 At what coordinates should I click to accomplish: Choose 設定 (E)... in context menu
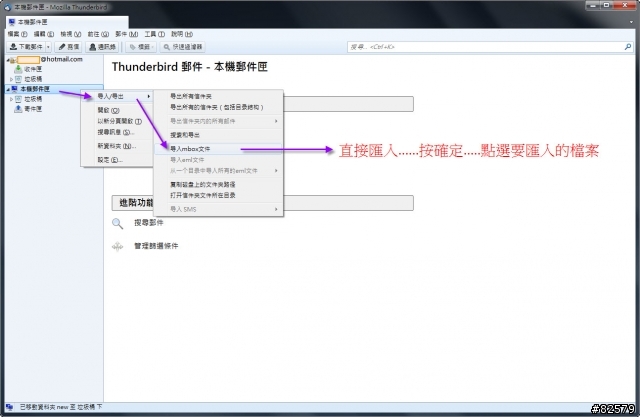pyautogui.click(x=118, y=160)
